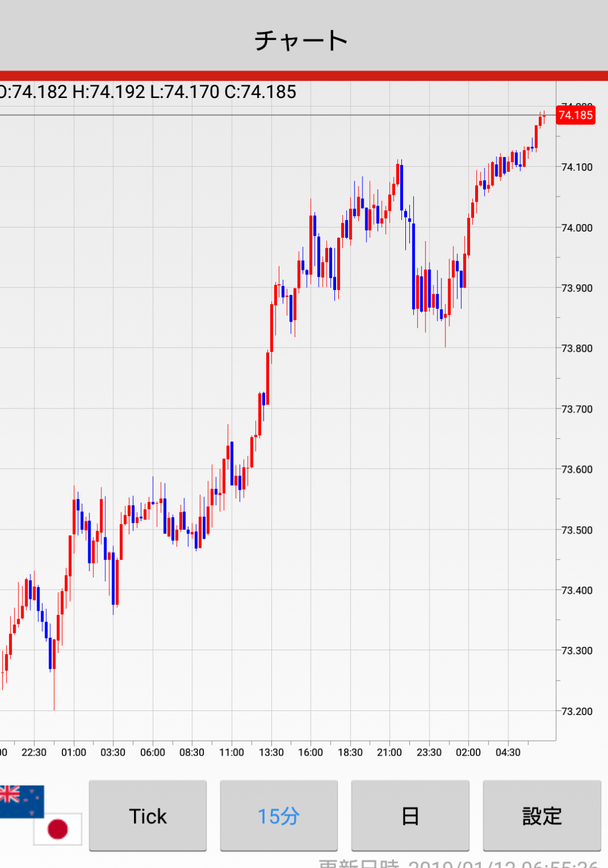Select the 21:00 time axis label

[x=389, y=752]
